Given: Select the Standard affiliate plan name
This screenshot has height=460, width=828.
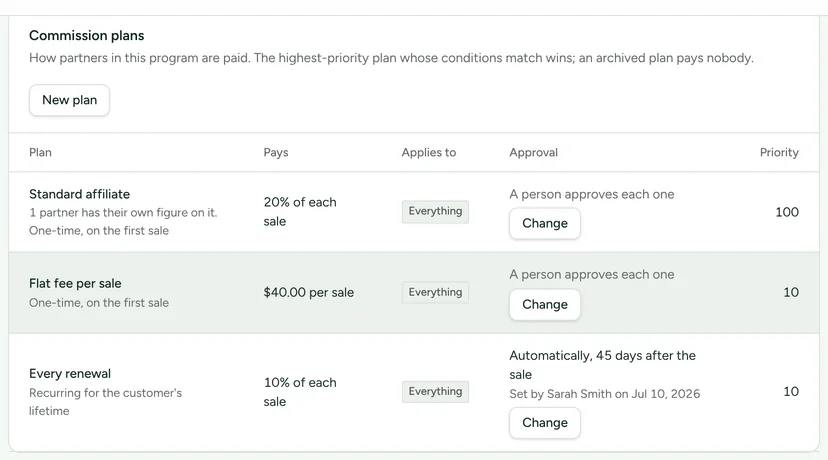Looking at the screenshot, I should pos(79,194).
